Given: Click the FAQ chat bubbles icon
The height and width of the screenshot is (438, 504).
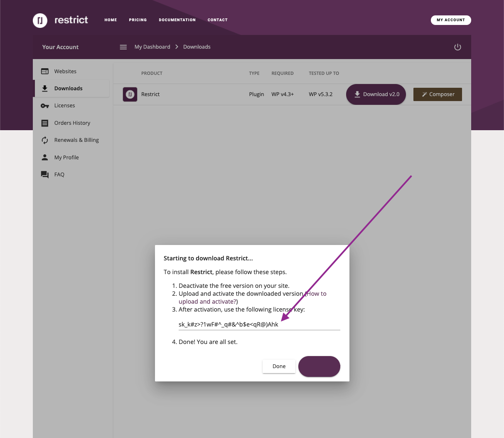Looking at the screenshot, I should [45, 175].
